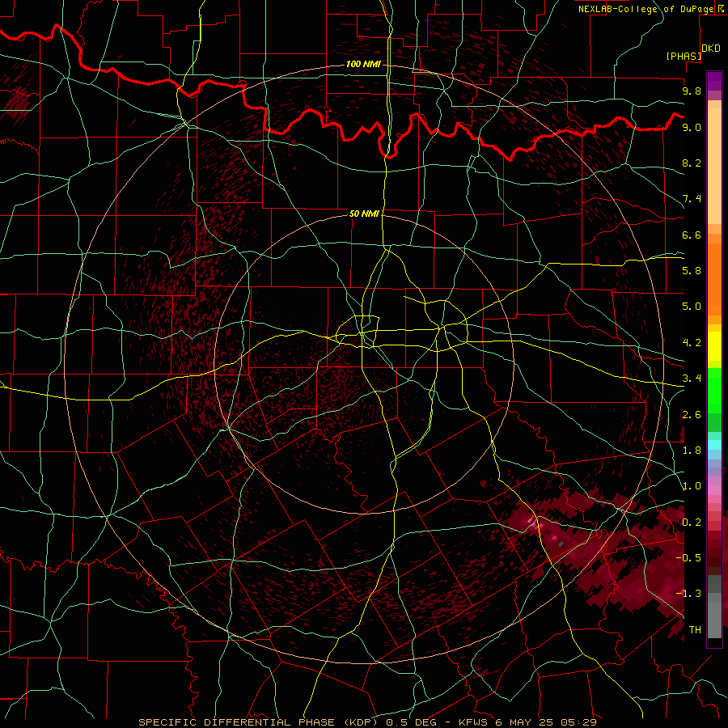The width and height of the screenshot is (728, 728).
Task: Select the 3.4 scale value
Action: [x=692, y=378]
